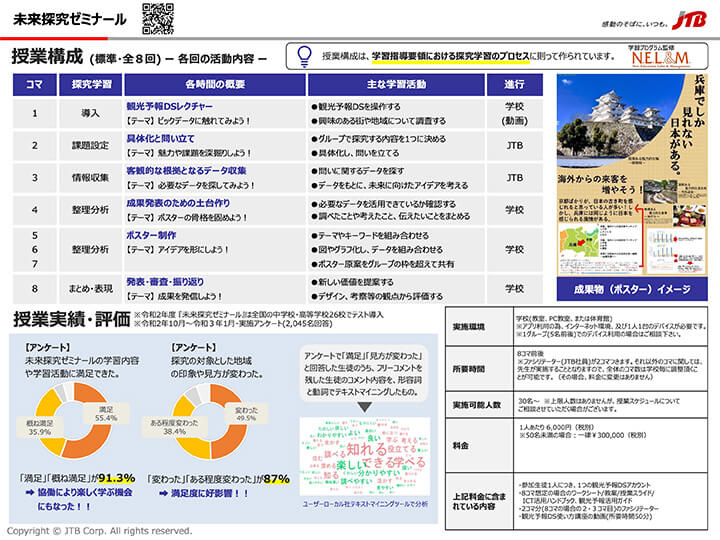Click the 具体化と問い立て heading
The image size is (720, 540).
[x=160, y=138]
